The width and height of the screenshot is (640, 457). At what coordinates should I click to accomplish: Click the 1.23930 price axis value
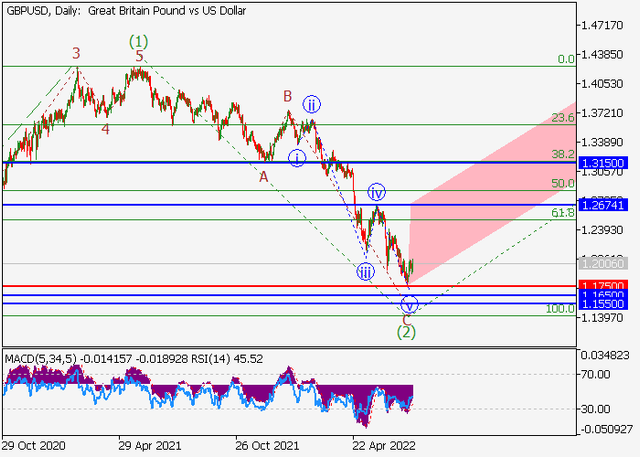[602, 230]
